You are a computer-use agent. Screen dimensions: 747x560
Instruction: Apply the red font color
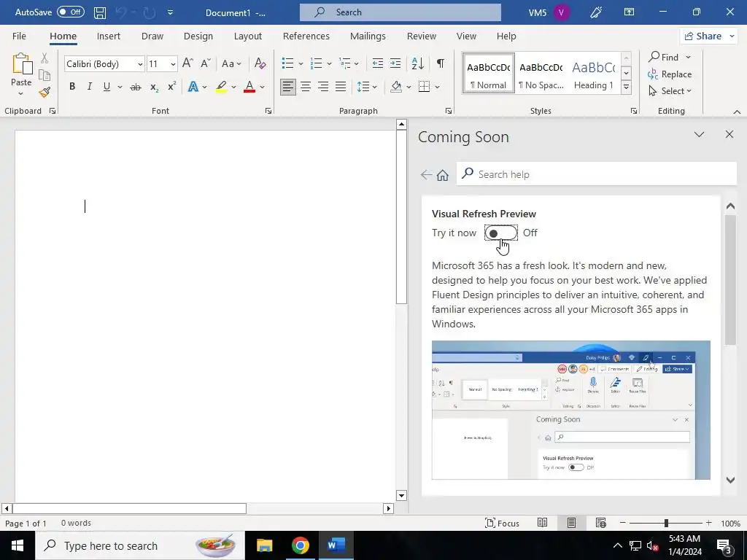click(x=249, y=87)
